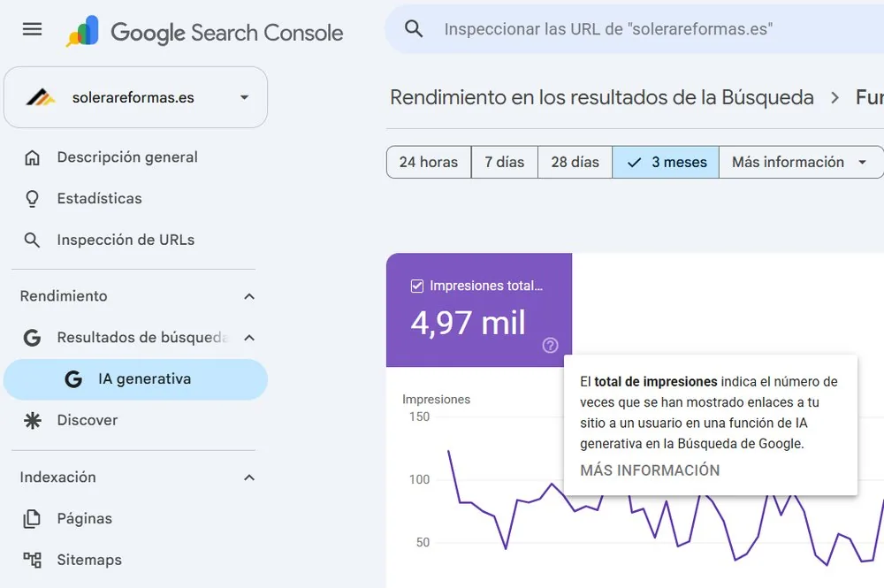
Task: Click the home icon beside Descripción general
Action: coord(32,157)
